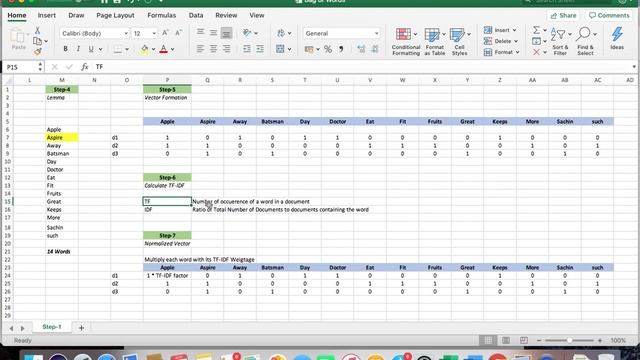Open Format as Table

[x=434, y=41]
